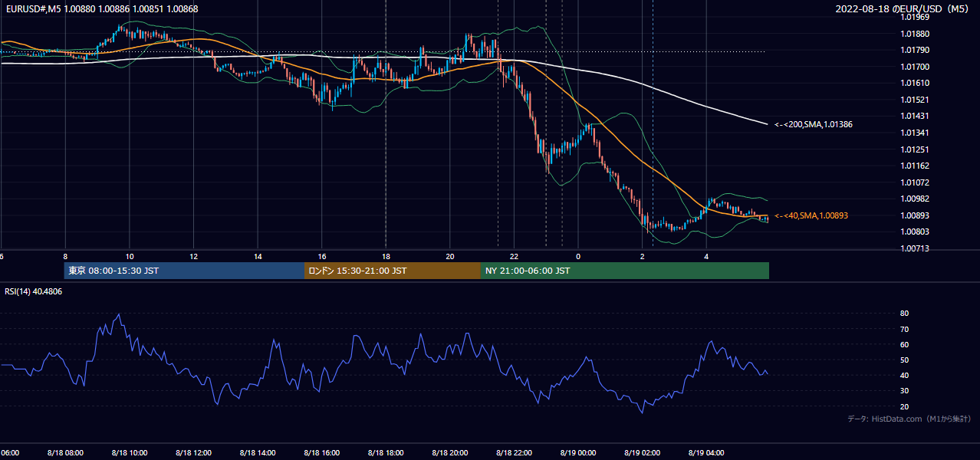Click the '8/18 14:00' date axis label

tap(258, 453)
